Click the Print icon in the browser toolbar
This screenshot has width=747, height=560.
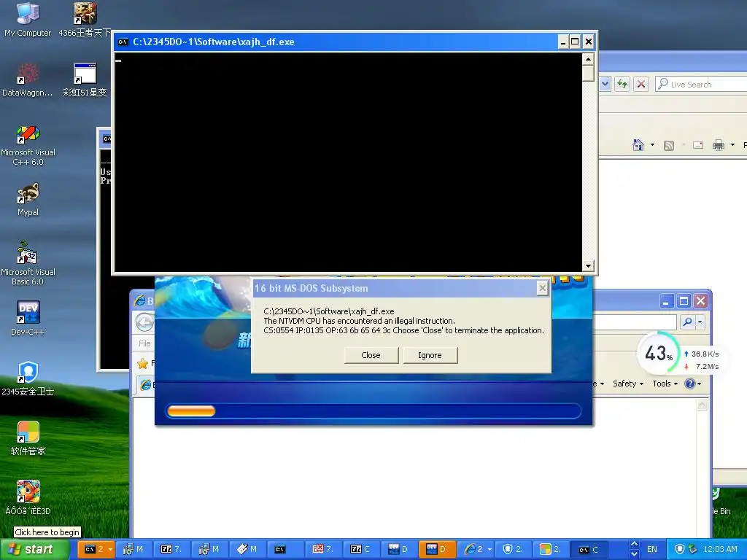[x=719, y=145]
